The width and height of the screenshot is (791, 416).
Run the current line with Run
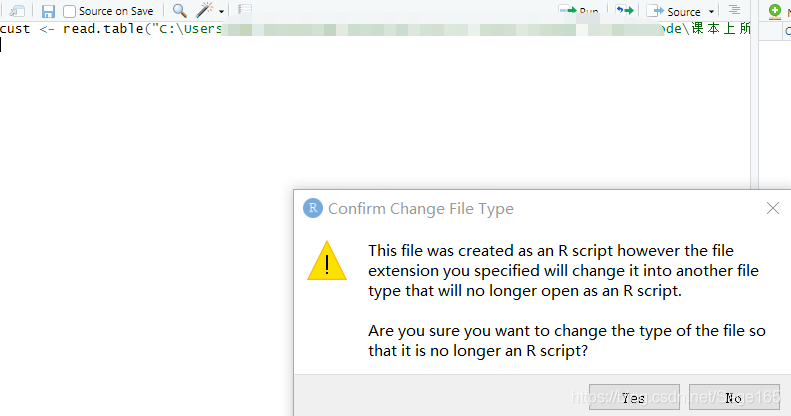pos(579,10)
